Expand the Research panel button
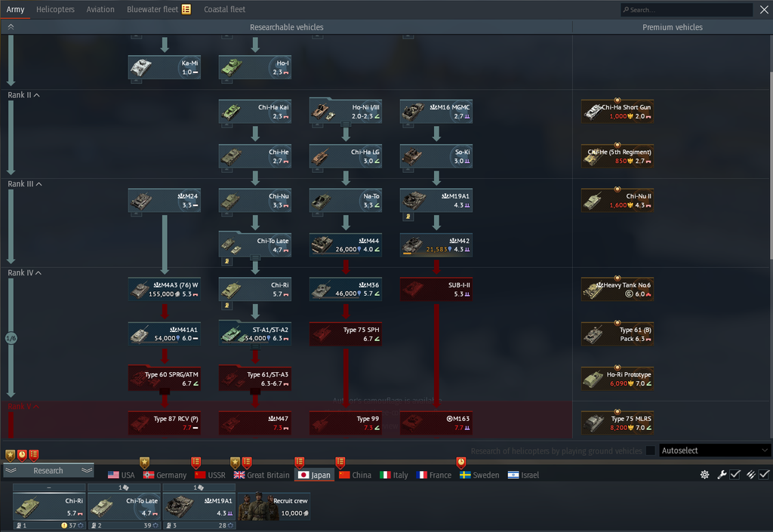The width and height of the screenshot is (773, 532). point(48,470)
